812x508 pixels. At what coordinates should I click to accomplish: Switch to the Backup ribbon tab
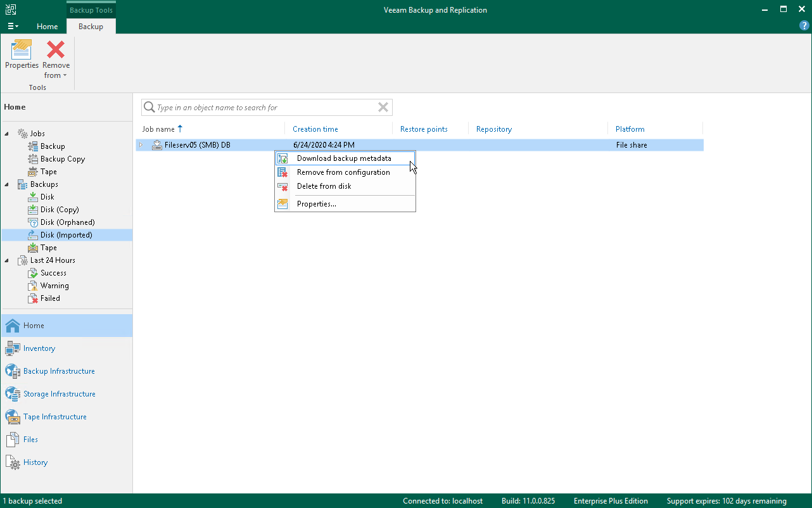(91, 27)
